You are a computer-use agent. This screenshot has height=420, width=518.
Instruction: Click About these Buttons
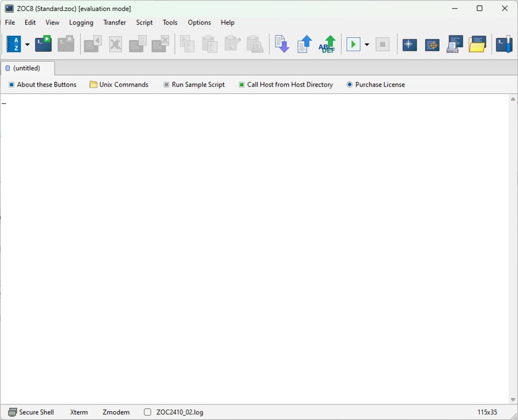[x=43, y=85]
